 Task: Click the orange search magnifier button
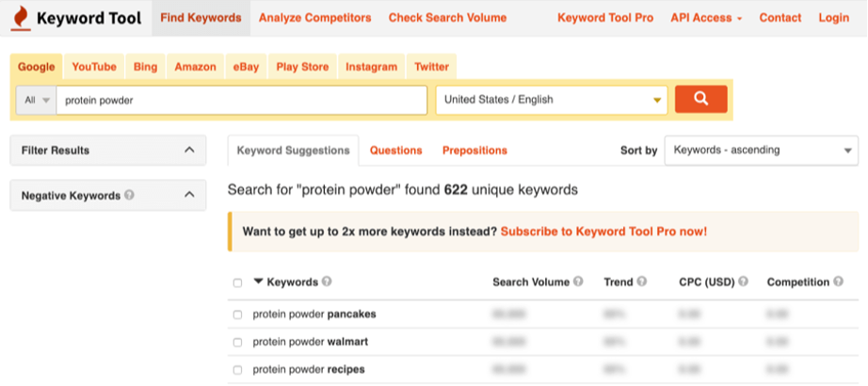pyautogui.click(x=700, y=99)
